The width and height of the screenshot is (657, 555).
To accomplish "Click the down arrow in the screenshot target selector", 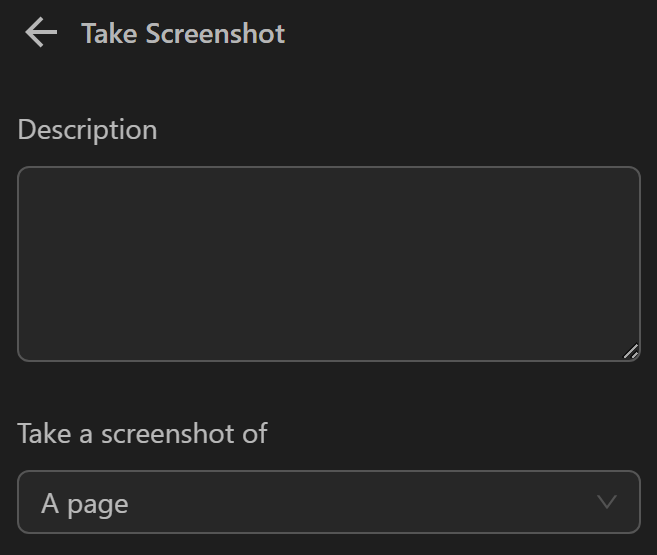I will click(x=606, y=502).
